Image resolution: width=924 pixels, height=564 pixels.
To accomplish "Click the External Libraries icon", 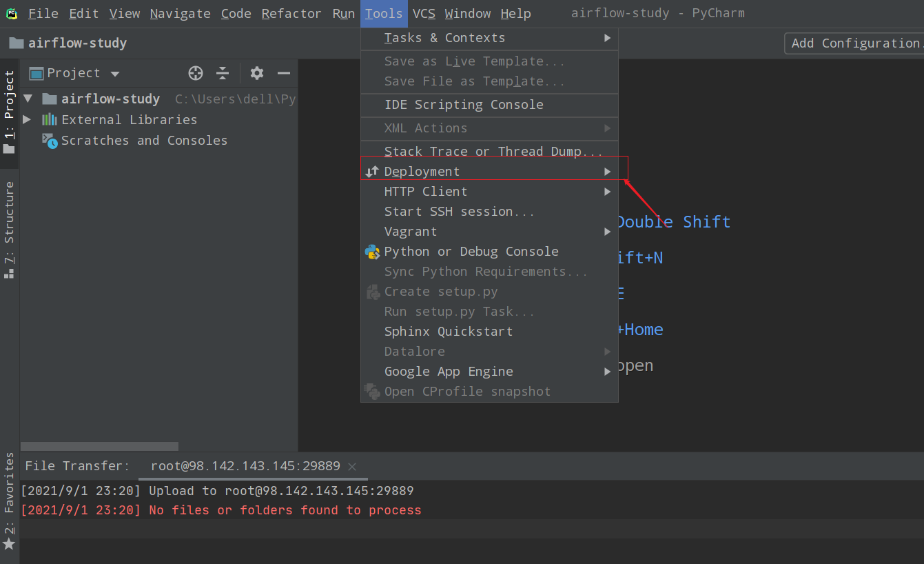I will pos(50,120).
